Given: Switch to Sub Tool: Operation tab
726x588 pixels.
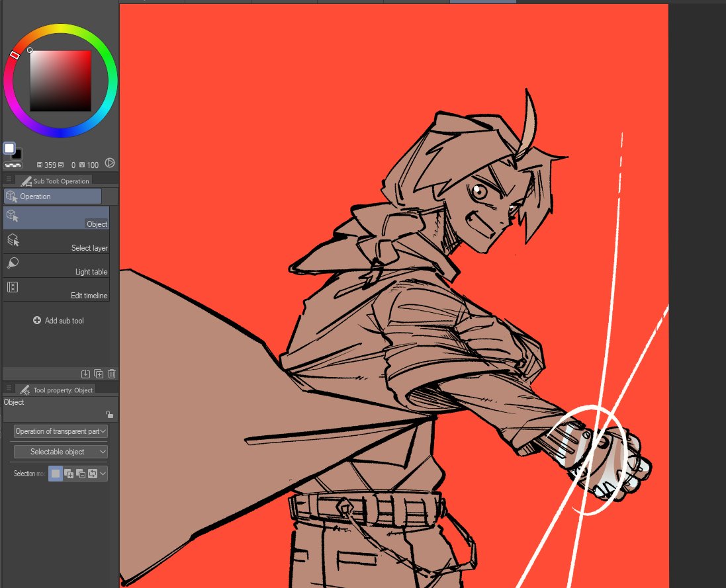Looking at the screenshot, I should [55, 181].
